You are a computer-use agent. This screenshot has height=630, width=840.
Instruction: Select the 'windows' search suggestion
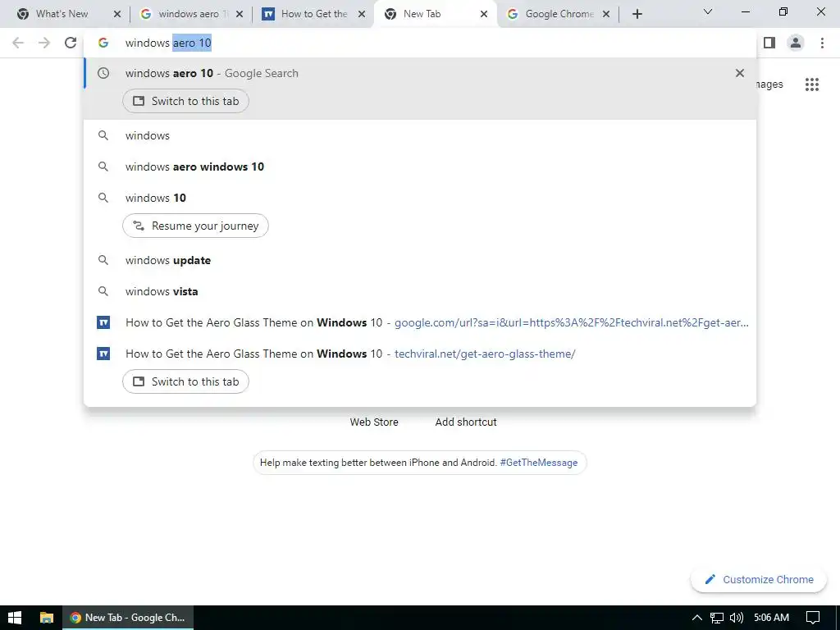420,135
